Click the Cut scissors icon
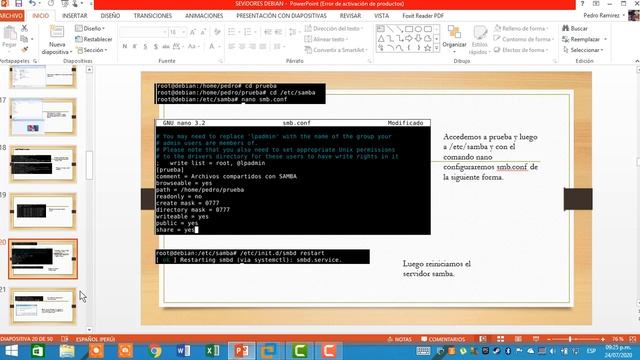This screenshot has height=360, width=640. click(24, 28)
